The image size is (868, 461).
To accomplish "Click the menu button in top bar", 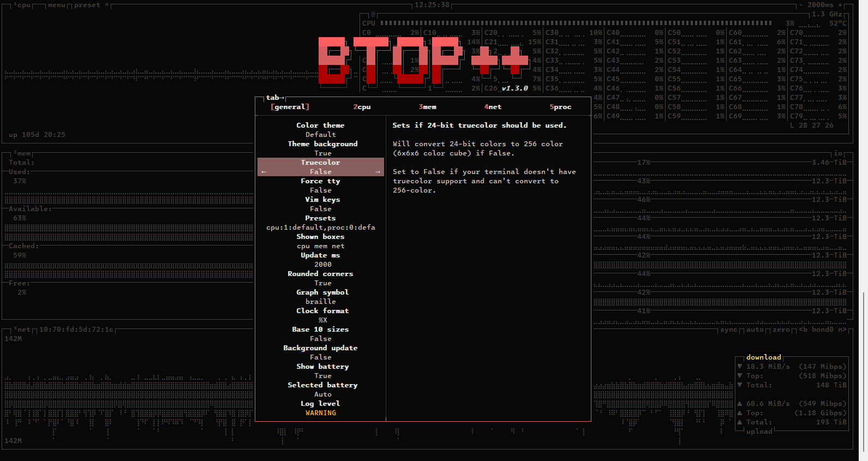I will pyautogui.click(x=56, y=5).
